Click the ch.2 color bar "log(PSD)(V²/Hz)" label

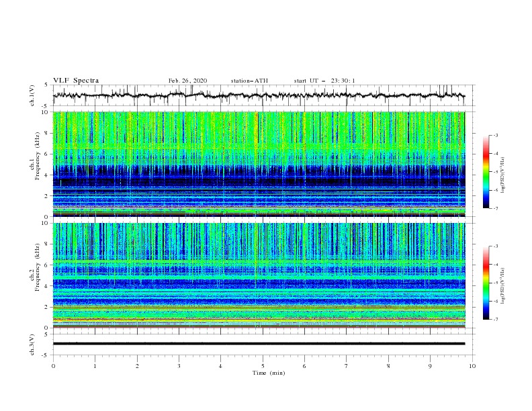point(503,286)
